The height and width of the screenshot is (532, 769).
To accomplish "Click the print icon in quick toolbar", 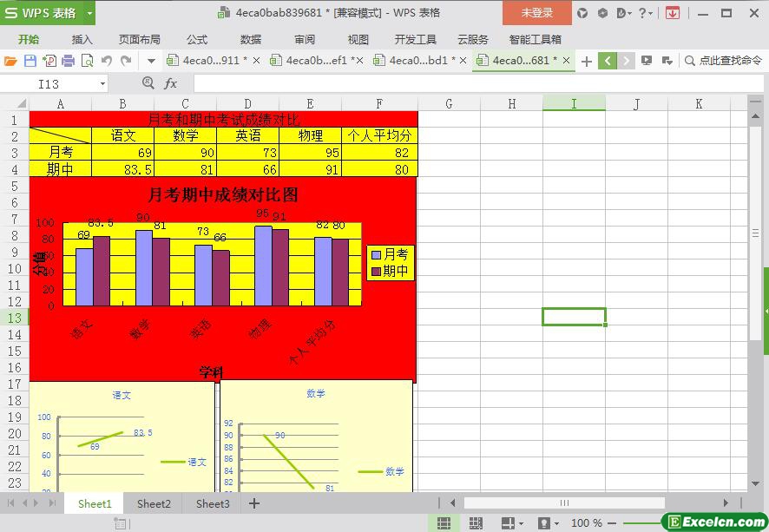I will (x=68, y=61).
